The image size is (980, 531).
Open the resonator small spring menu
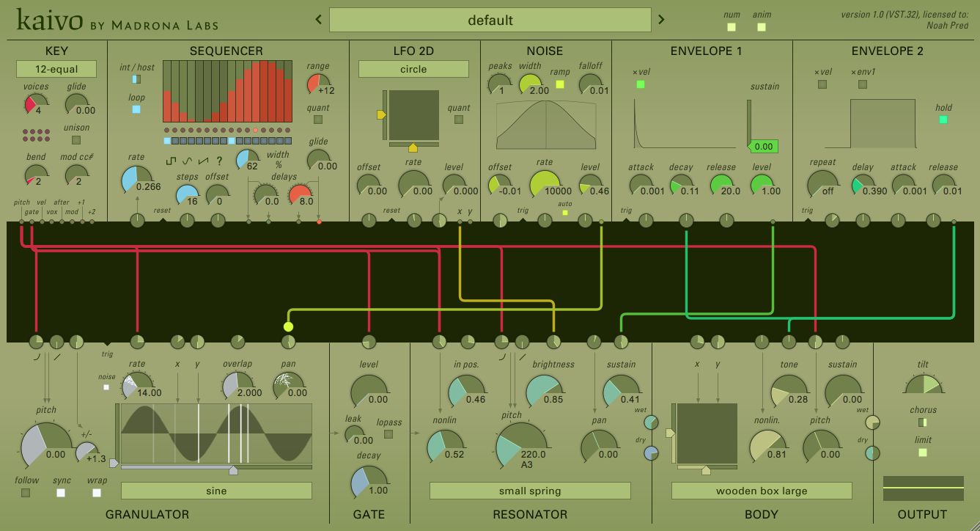point(530,491)
